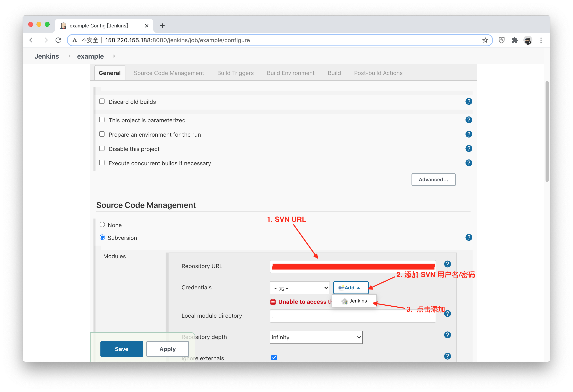Viewport: 573px width, 392px height.
Task: Check Prepare an environment for the run
Action: pos(102,134)
